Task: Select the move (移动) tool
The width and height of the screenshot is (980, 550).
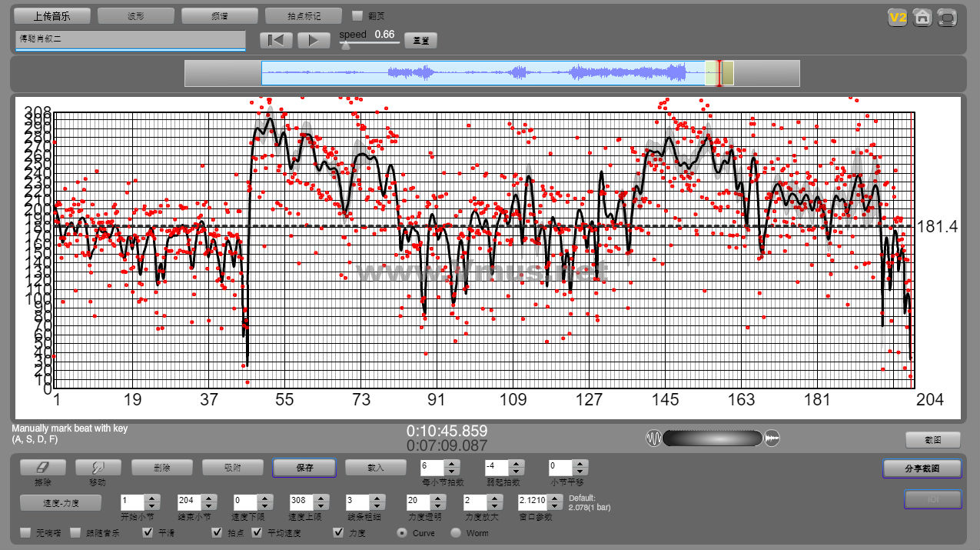Action: 97,467
